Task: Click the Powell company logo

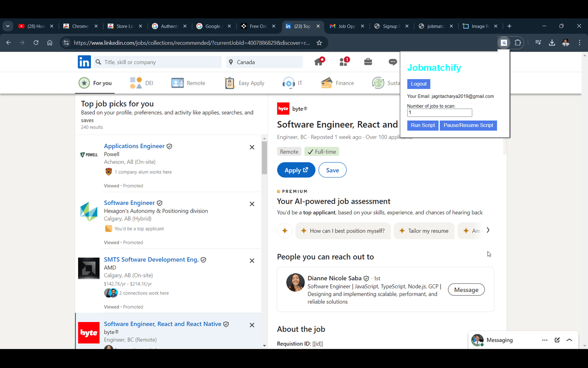Action: [89, 155]
